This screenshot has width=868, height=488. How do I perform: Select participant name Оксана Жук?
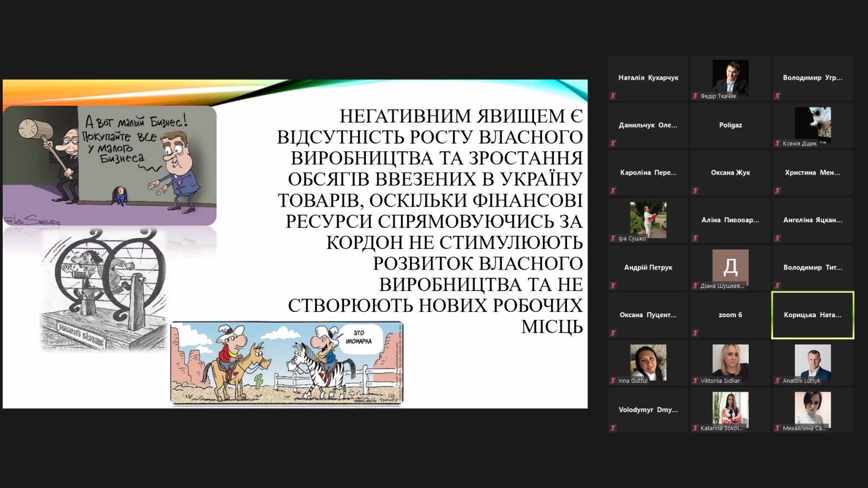tap(730, 172)
